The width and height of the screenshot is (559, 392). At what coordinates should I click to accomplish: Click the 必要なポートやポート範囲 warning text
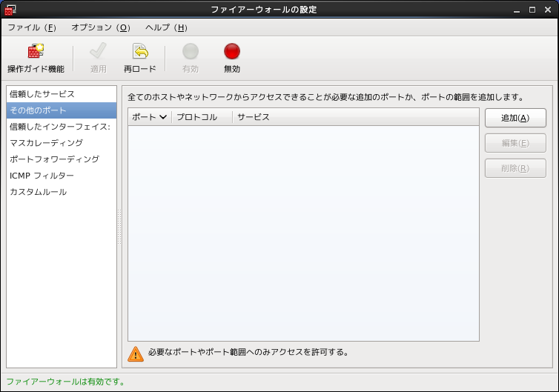coord(248,352)
